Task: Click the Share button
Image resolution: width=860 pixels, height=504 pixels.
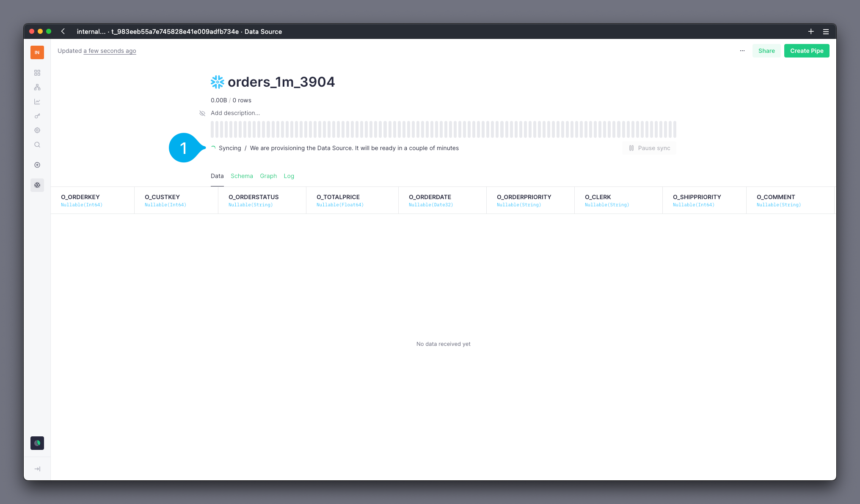Action: [x=766, y=51]
